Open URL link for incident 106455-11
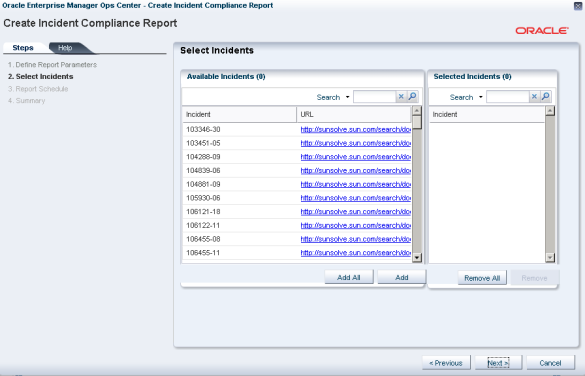Image resolution: width=585 pixels, height=376 pixels. point(356,253)
